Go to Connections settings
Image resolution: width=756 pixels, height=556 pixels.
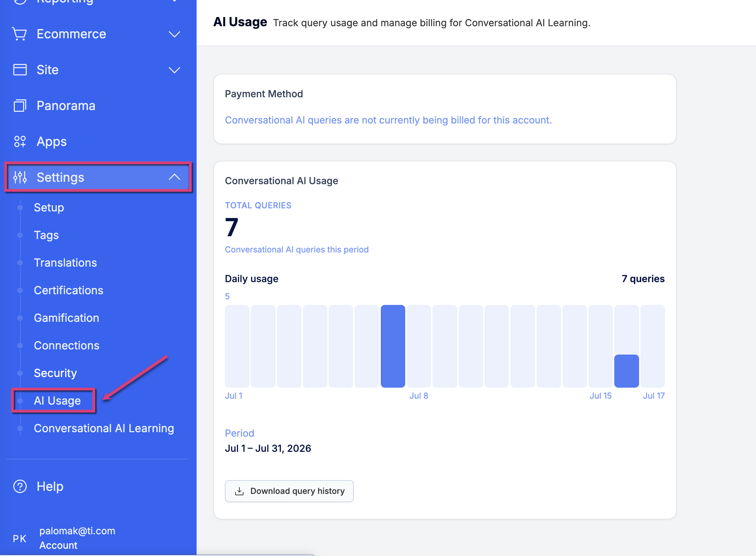tap(67, 346)
